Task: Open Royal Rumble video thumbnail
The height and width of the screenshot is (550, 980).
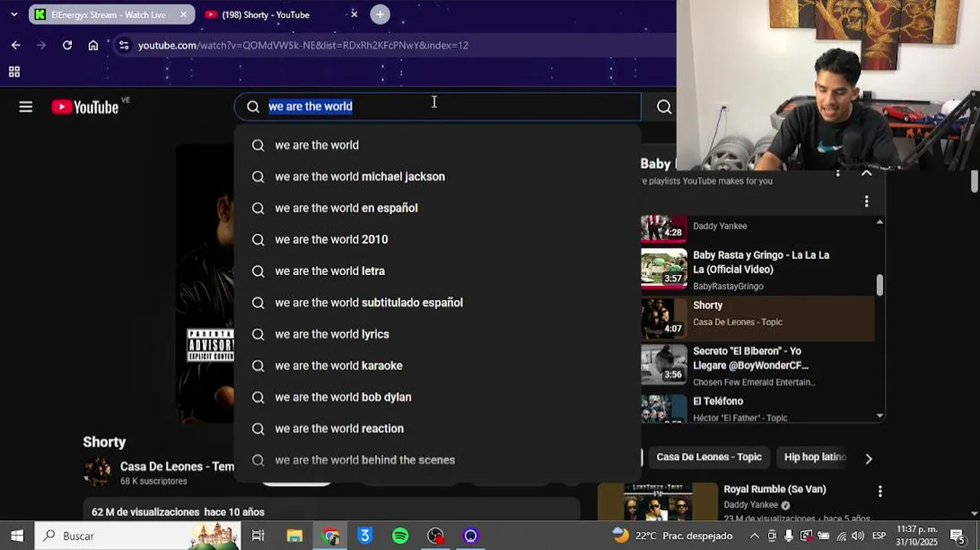Action: [x=658, y=502]
